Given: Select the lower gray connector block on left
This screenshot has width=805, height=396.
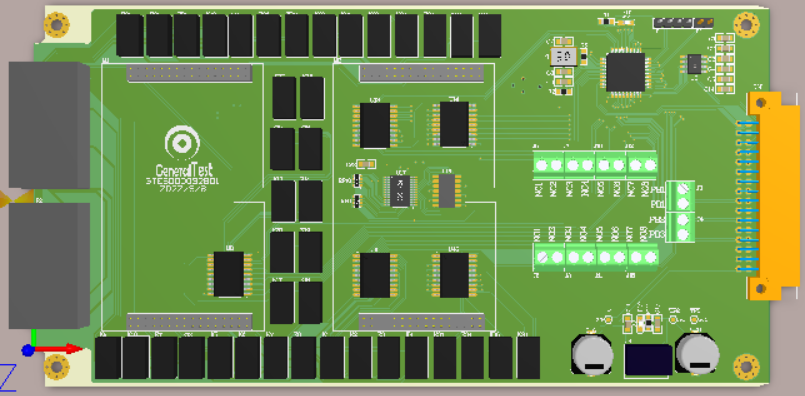Looking at the screenshot, I should click(49, 265).
